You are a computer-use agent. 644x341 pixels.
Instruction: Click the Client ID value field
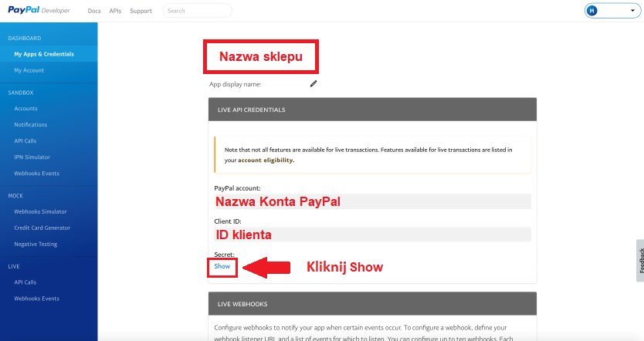click(x=372, y=235)
